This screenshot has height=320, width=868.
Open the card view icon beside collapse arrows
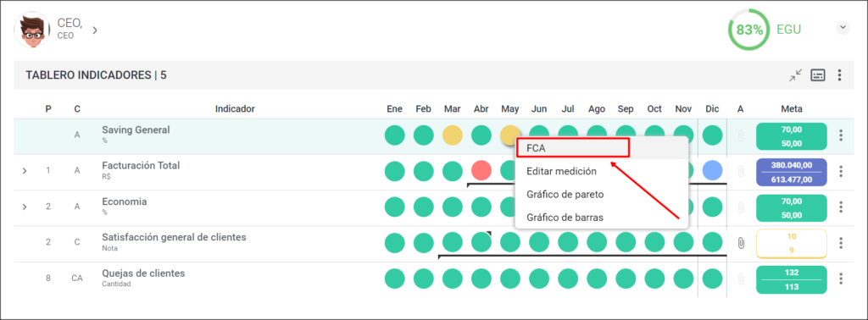[x=818, y=75]
